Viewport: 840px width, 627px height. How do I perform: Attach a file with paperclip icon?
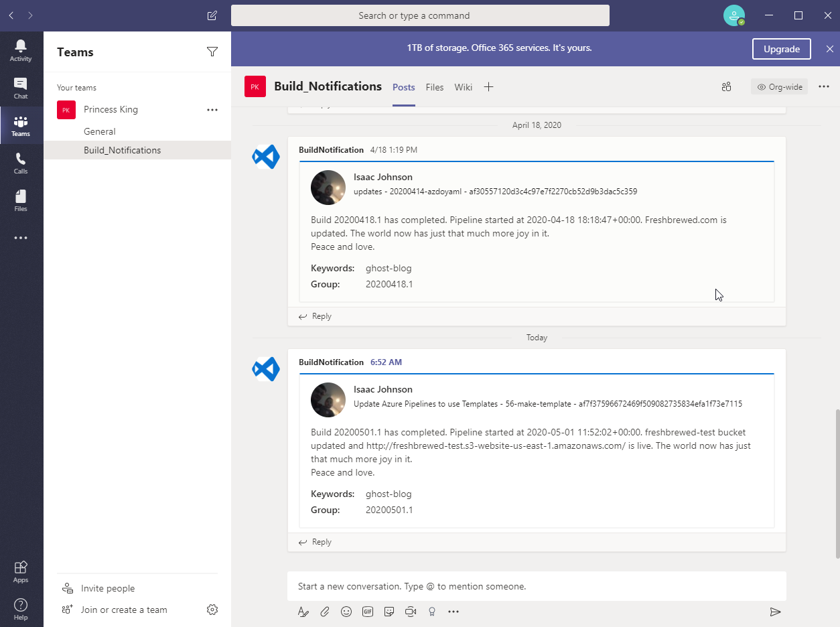[325, 612]
